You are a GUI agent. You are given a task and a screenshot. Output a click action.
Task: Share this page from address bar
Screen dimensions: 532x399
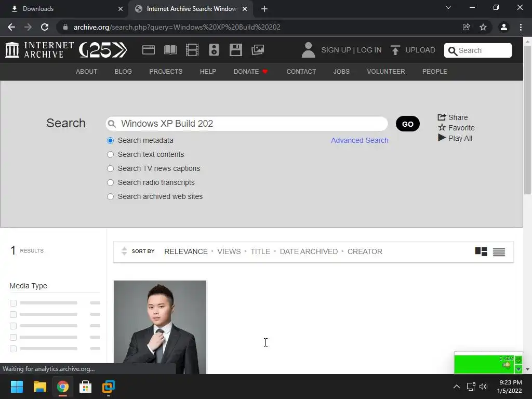click(467, 27)
